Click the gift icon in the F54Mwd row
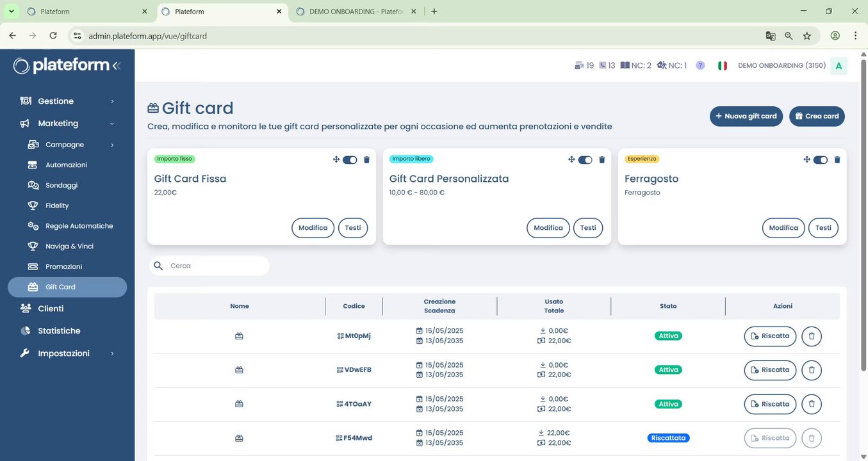868x461 pixels. (x=239, y=438)
